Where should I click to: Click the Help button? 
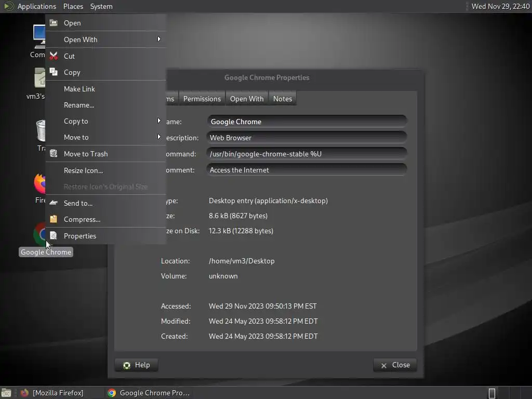[x=137, y=365]
